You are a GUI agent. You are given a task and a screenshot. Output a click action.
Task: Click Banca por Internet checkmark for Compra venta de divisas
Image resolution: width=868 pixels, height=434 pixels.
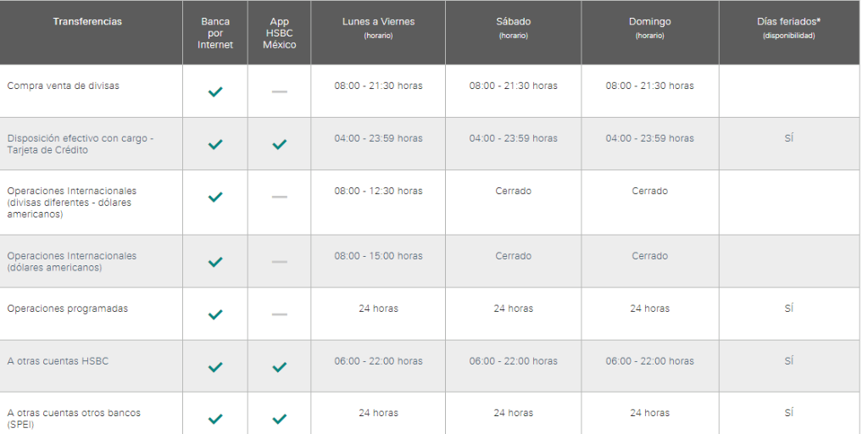point(215,92)
